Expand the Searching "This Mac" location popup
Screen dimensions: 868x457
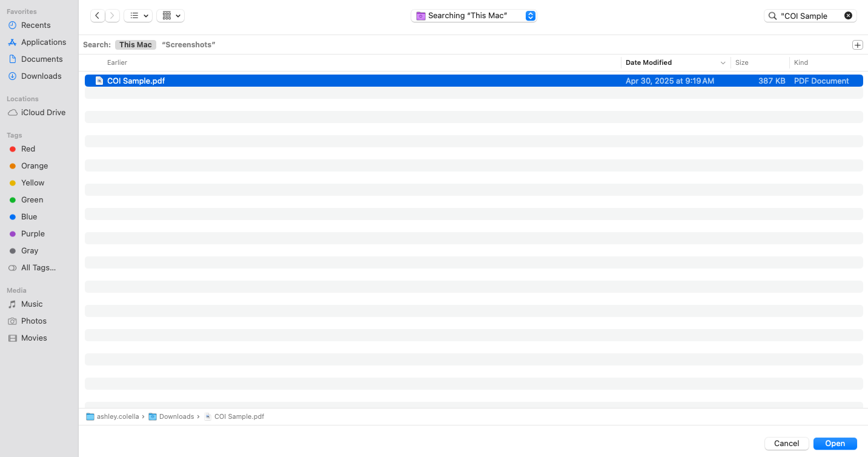pos(530,16)
